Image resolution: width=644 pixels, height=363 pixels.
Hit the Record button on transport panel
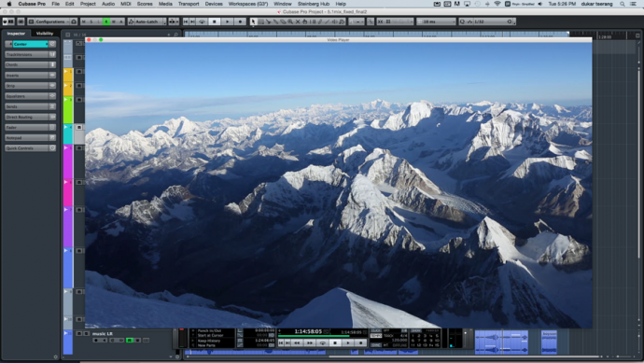(360, 342)
